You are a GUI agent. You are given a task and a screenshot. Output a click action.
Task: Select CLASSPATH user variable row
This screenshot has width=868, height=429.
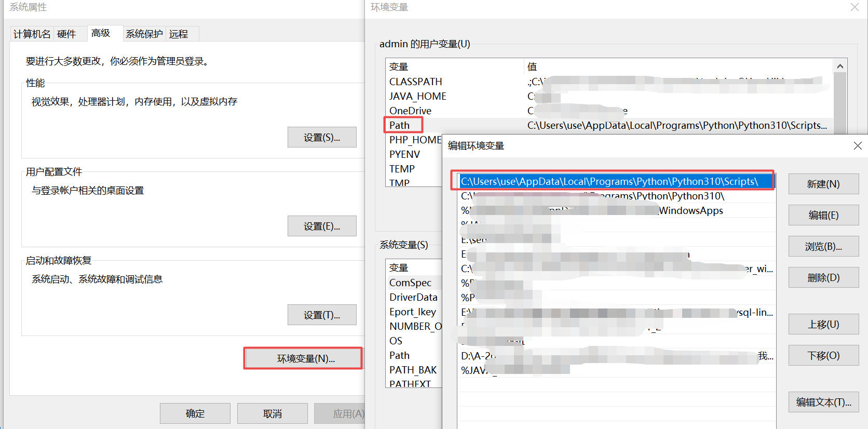[609, 82]
